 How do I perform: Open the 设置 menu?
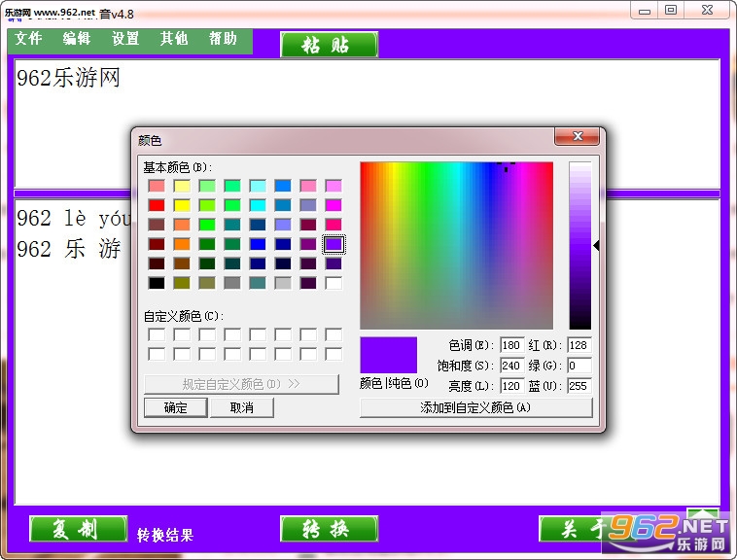(x=125, y=39)
